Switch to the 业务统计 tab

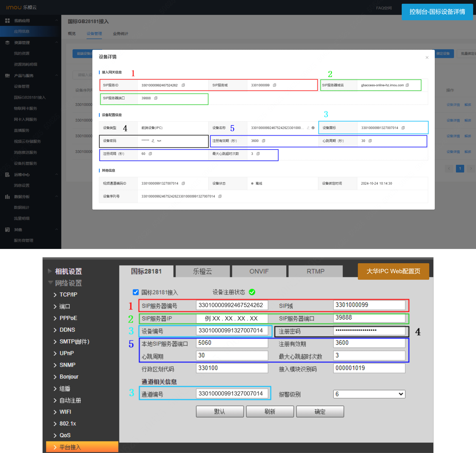click(x=121, y=33)
